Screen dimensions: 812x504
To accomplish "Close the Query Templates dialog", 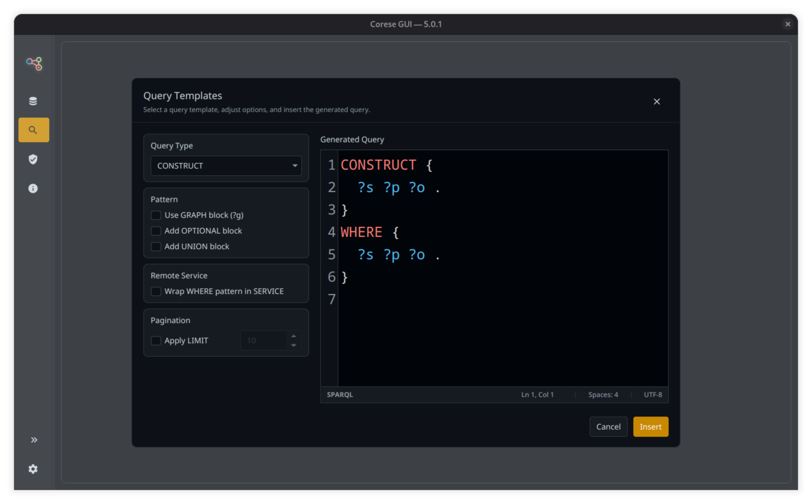I will click(x=656, y=102).
